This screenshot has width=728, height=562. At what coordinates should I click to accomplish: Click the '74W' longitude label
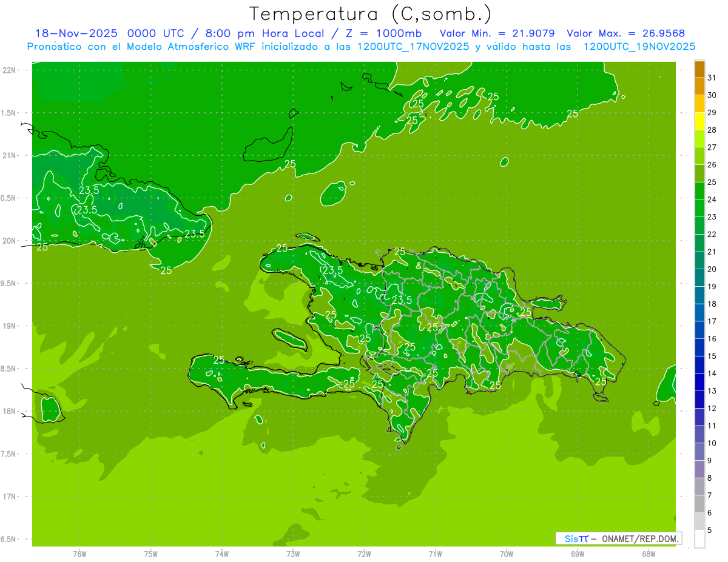pos(222,554)
